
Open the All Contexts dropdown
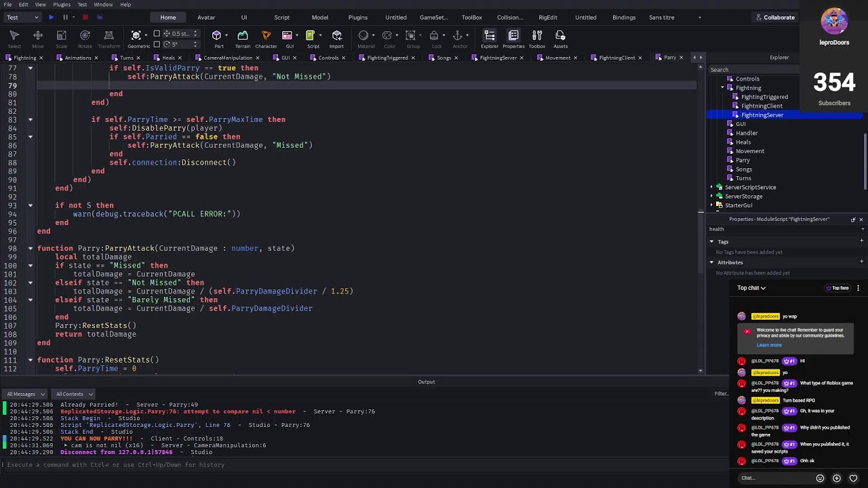(74, 394)
